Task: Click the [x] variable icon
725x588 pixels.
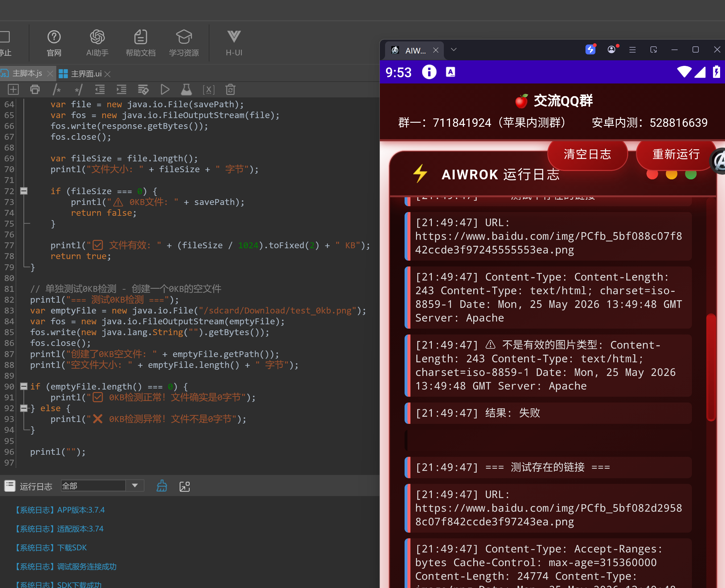Action: pos(208,89)
